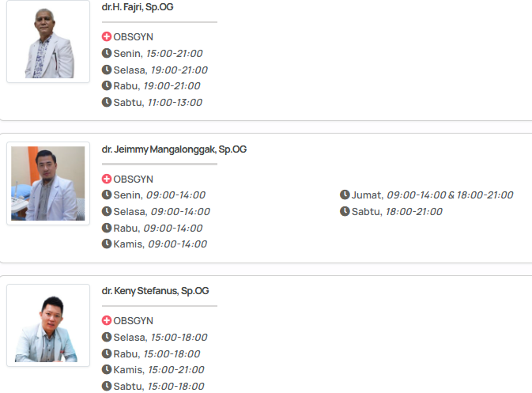
Task: Click clock icon beside Jeimmy's Senin 09:00-14:00
Action: click(107, 195)
